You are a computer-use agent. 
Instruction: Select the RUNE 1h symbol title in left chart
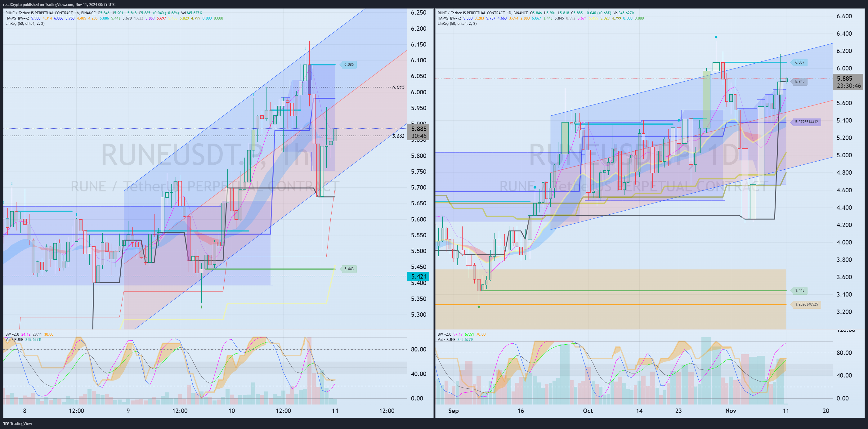point(51,13)
